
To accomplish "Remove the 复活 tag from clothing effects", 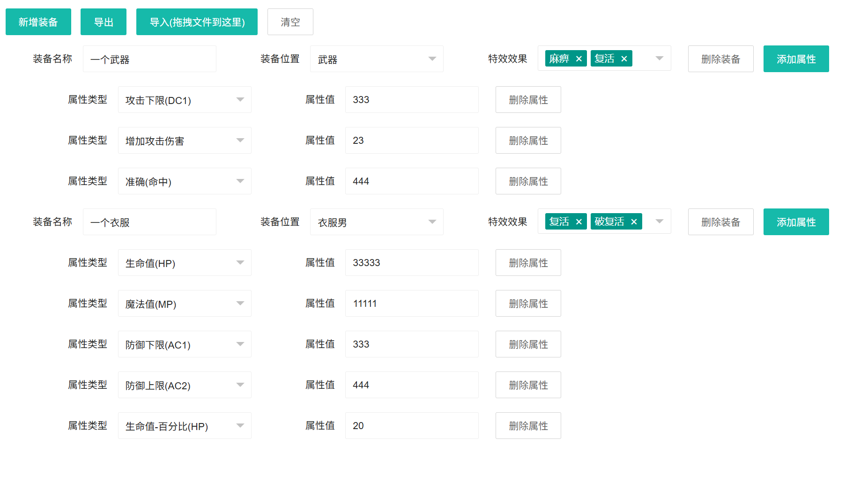I will tap(579, 222).
